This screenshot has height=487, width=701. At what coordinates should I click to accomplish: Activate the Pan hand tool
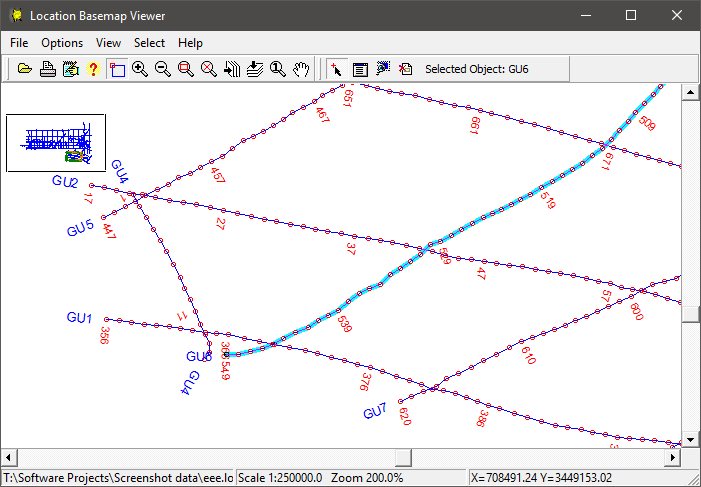[x=300, y=69]
